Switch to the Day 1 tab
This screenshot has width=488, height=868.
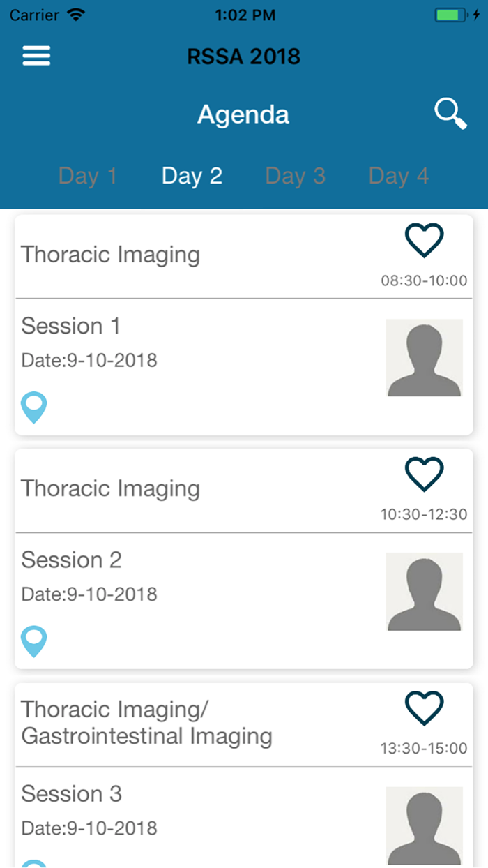[87, 176]
